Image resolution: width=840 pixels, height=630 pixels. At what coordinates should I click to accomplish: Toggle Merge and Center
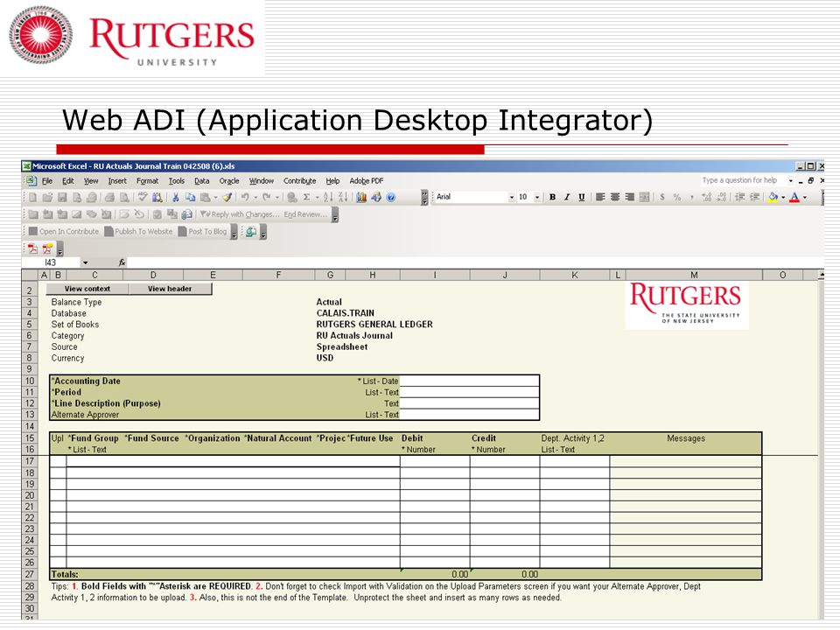[x=645, y=197]
